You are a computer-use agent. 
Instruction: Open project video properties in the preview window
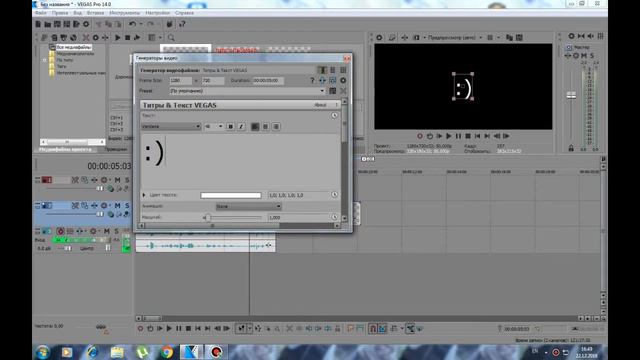click(379, 38)
